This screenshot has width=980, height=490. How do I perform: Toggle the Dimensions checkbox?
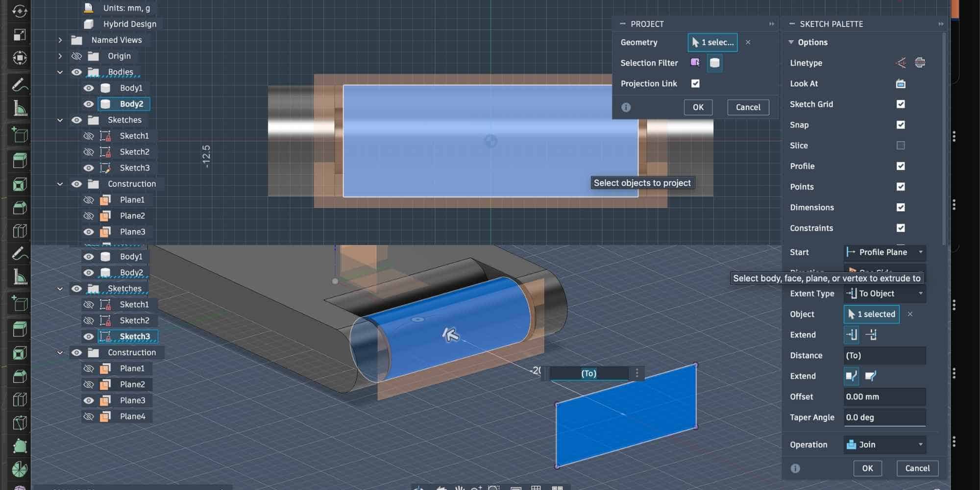coord(901,207)
